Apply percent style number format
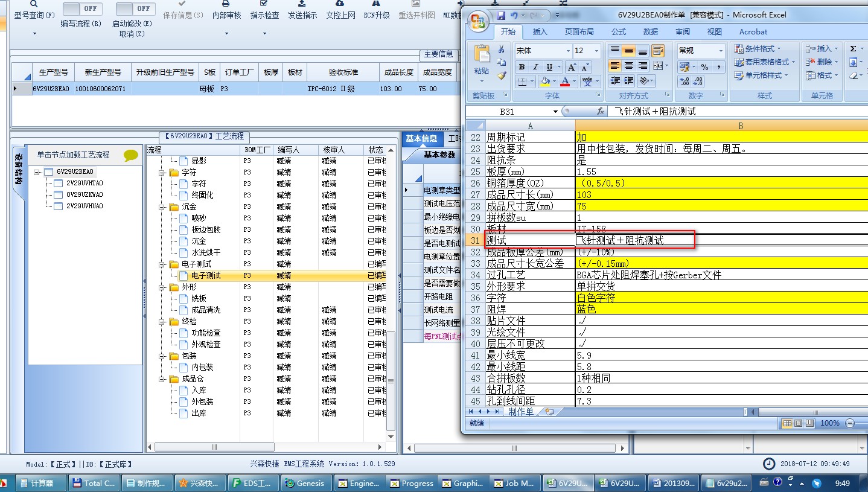Screen dimensions: 868x492 coord(704,67)
